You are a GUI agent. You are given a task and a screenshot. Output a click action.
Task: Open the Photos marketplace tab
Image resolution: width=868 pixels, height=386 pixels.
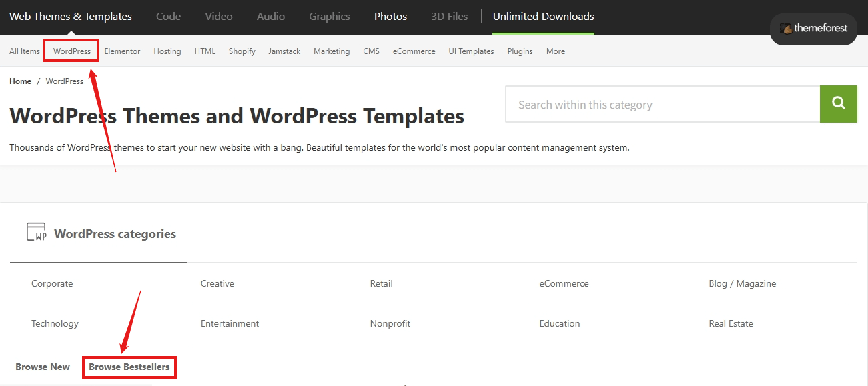(x=390, y=17)
